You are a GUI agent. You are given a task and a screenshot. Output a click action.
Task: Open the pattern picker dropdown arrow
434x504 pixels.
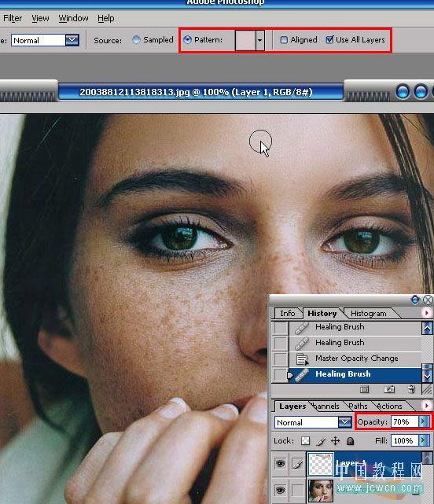coord(259,40)
